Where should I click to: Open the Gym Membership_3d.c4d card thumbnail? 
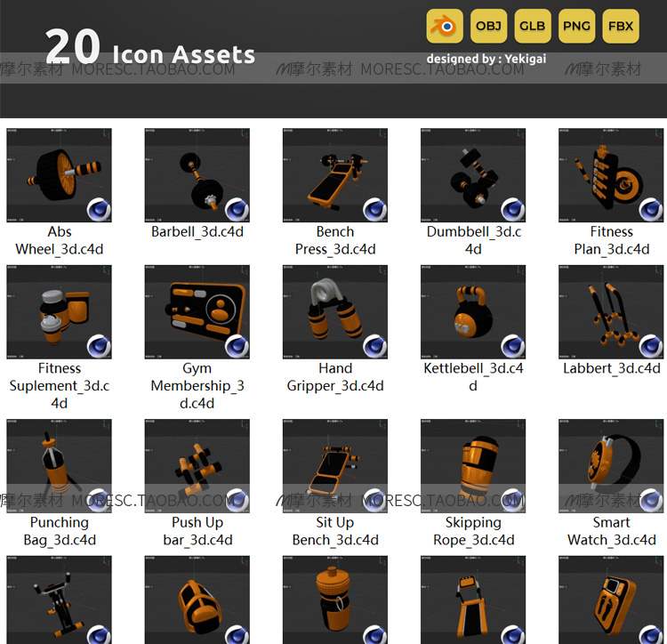pos(197,312)
